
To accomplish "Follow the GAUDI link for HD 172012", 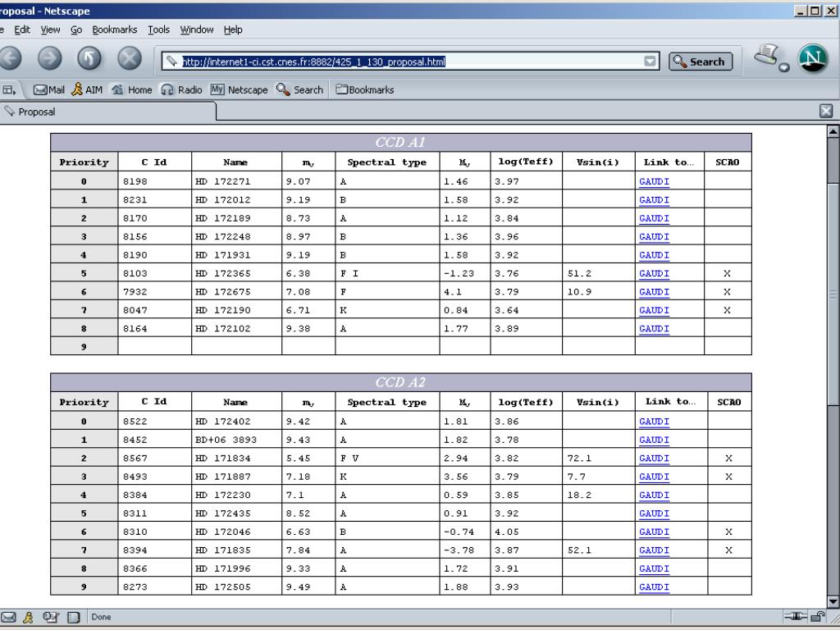I will pos(654,200).
